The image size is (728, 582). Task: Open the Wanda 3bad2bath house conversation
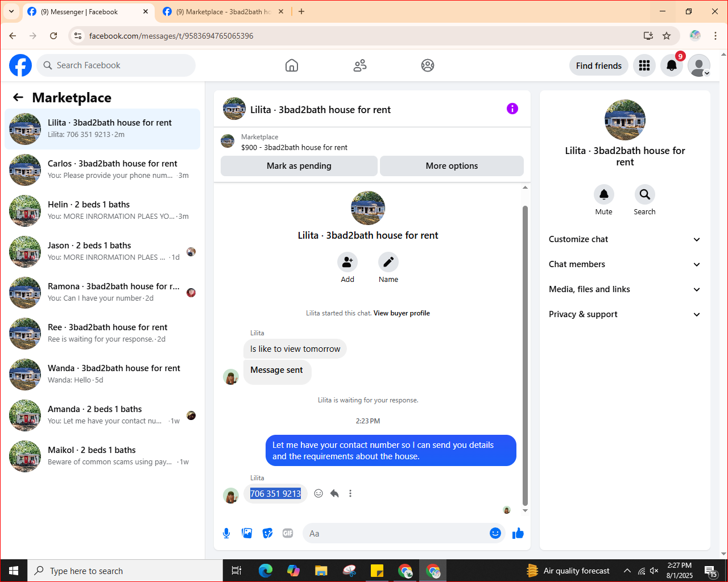[102, 375]
